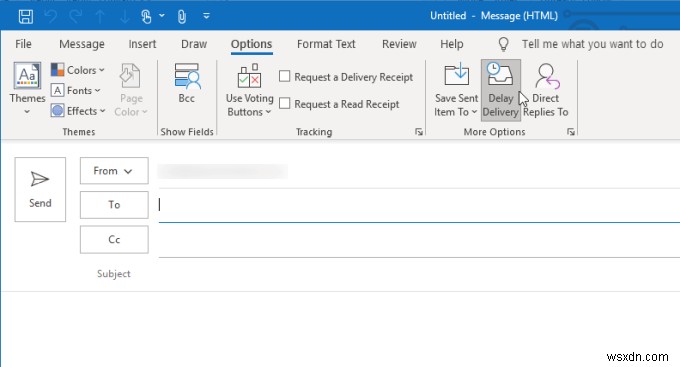Screen dimensions: 680x367
Task: Switch to the Message tab
Action: tap(82, 44)
